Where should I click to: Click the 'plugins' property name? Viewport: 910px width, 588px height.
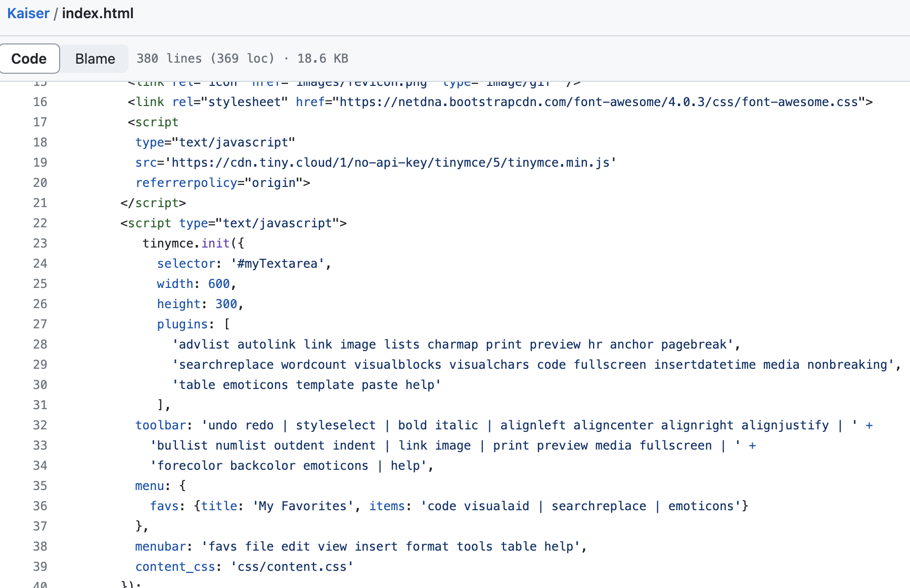(183, 324)
